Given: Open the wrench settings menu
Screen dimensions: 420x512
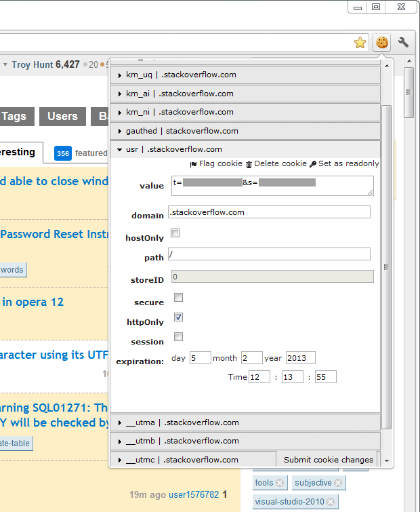Looking at the screenshot, I should coord(403,43).
